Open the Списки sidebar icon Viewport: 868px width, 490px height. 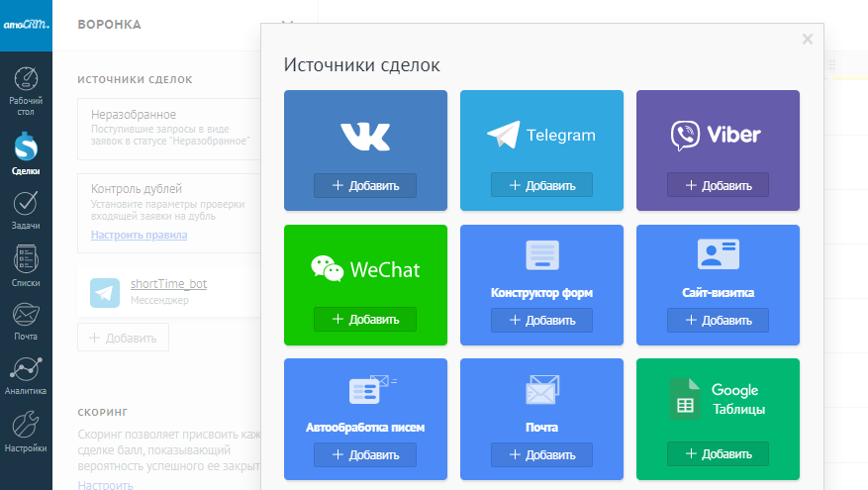pyautogui.click(x=26, y=261)
